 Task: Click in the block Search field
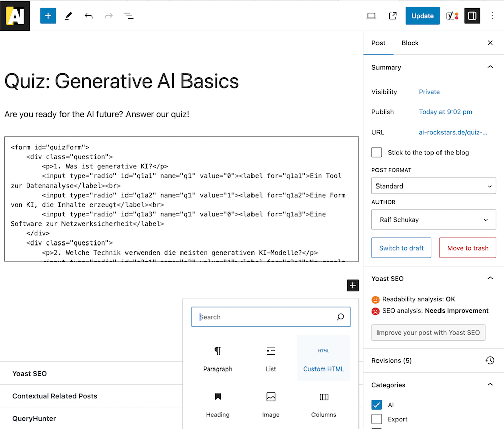[x=266, y=317]
